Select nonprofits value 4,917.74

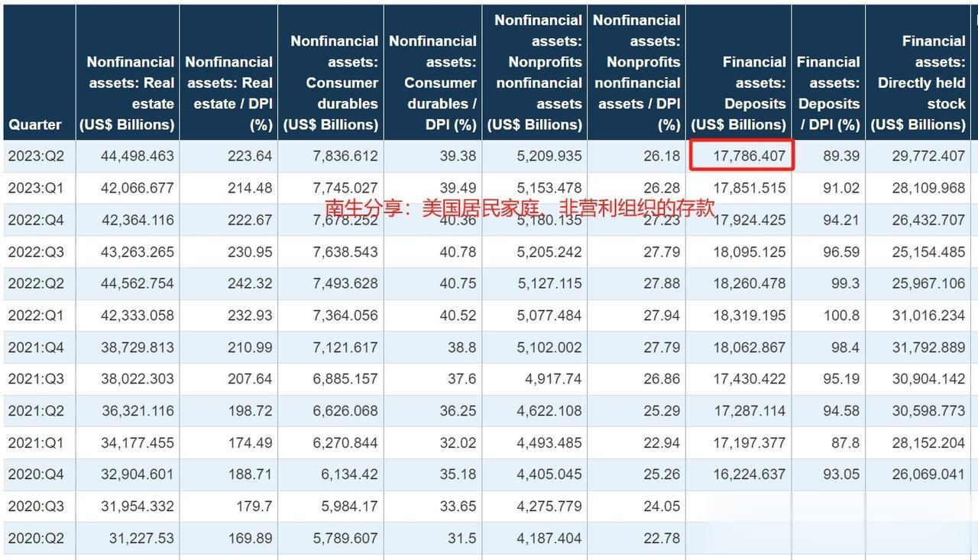pyautogui.click(x=553, y=379)
